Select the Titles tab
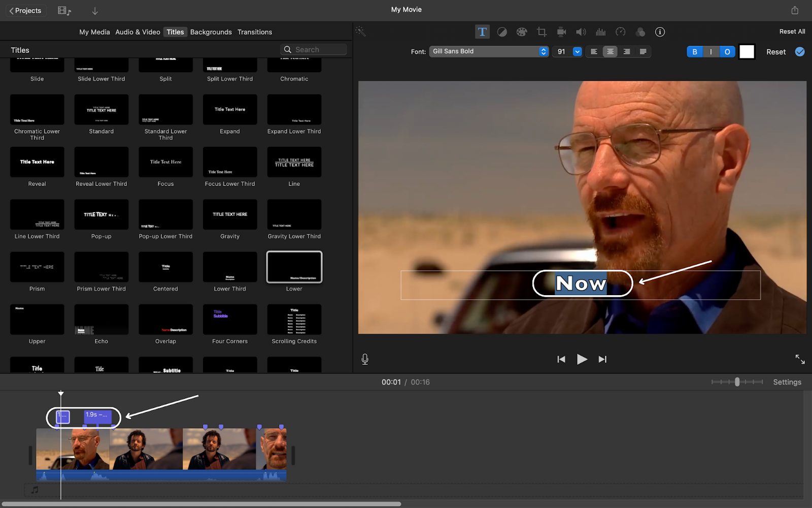The width and height of the screenshot is (812, 508). pos(175,32)
